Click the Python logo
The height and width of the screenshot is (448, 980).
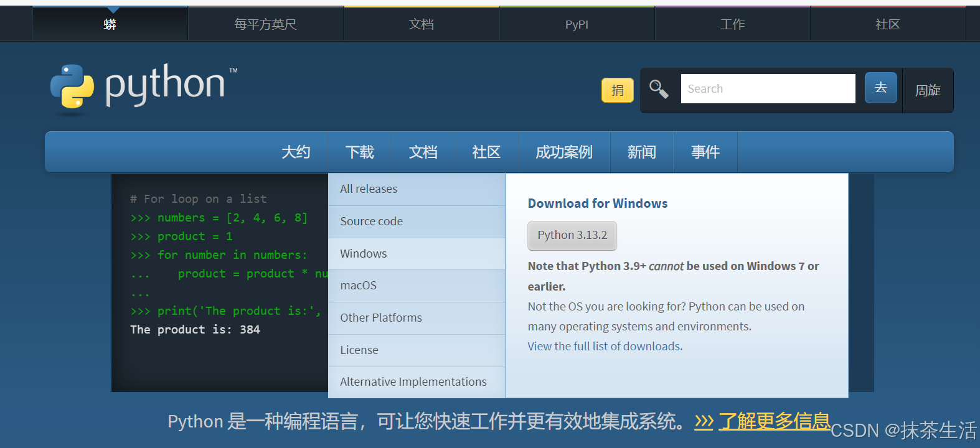click(144, 88)
